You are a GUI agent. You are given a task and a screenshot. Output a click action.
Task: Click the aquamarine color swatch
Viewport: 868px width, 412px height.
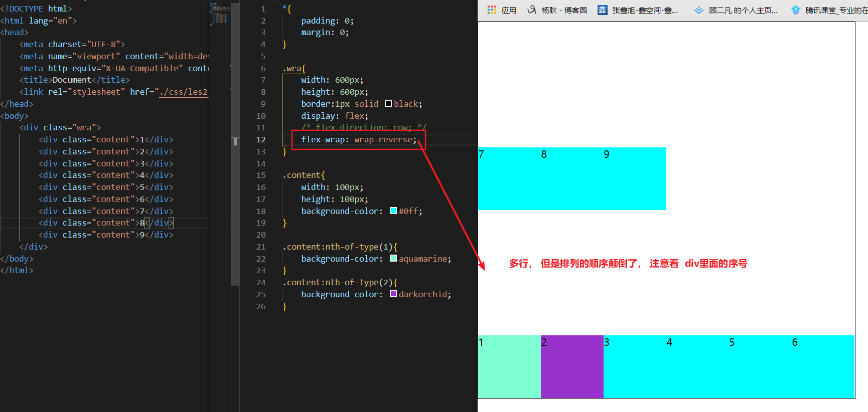pyautogui.click(x=393, y=259)
